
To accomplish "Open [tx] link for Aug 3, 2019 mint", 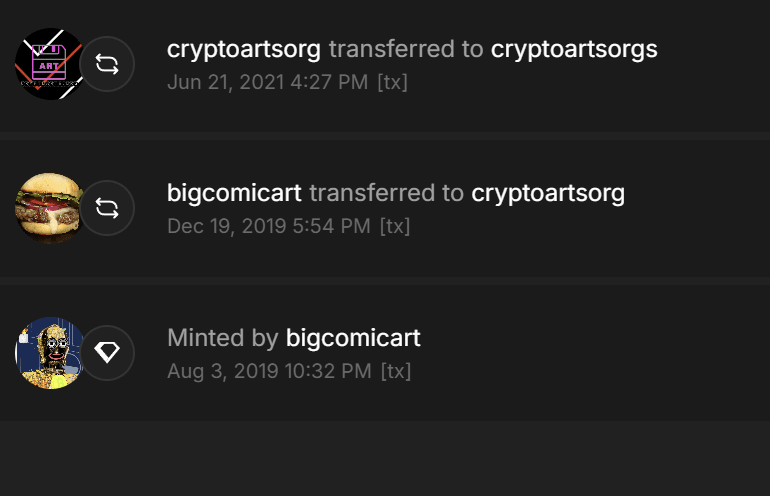I will pos(396,371).
